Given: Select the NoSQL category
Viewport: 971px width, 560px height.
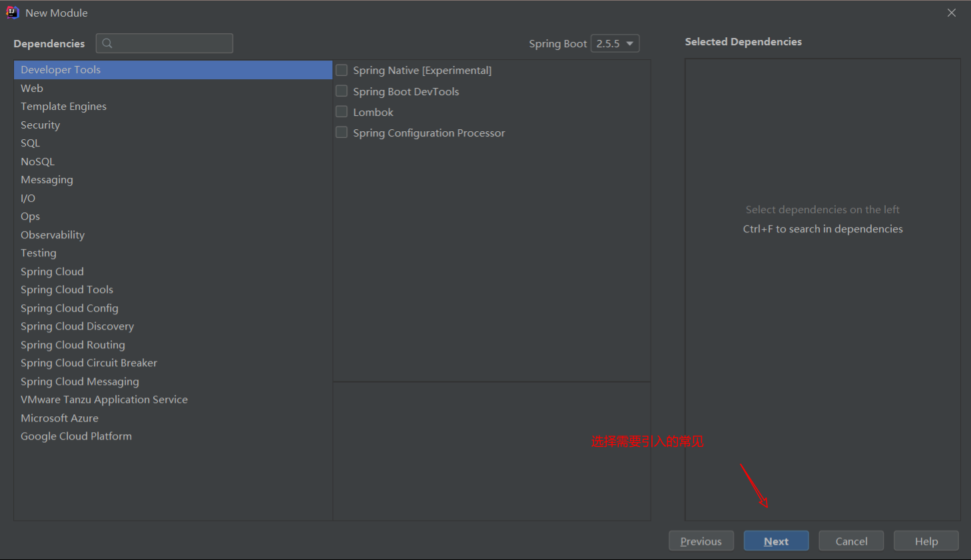Looking at the screenshot, I should click(173, 161).
